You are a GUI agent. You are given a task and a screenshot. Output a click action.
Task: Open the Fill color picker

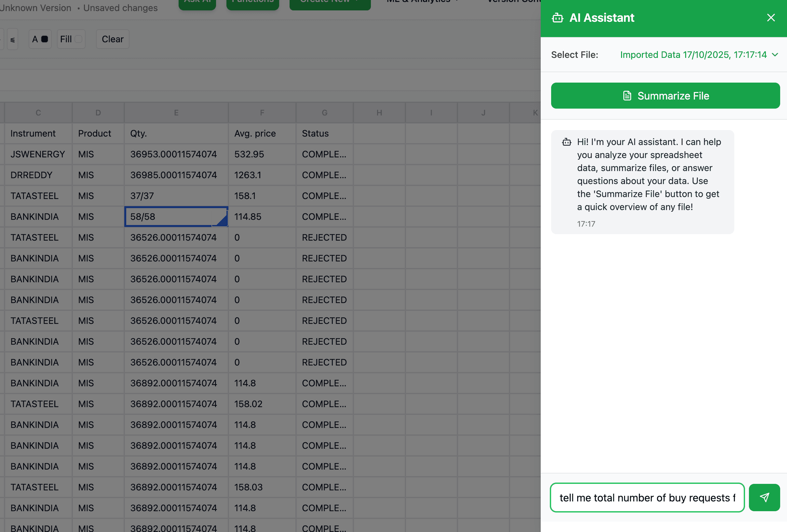click(x=71, y=39)
